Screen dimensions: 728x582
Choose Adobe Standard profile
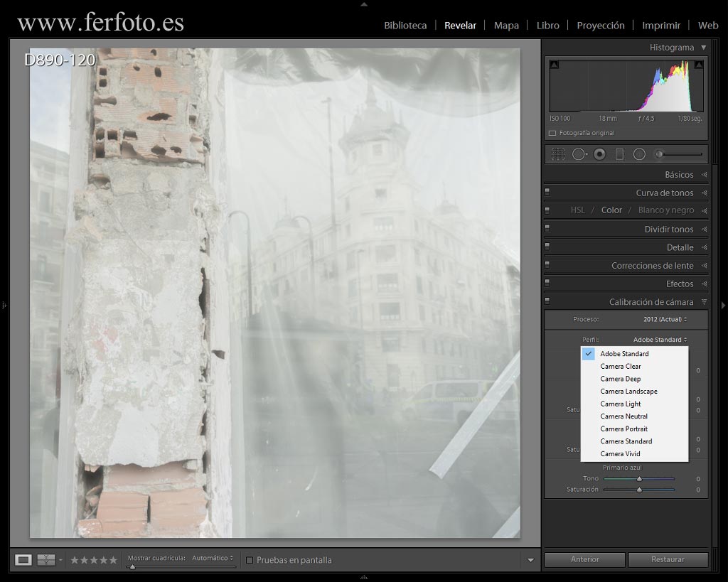click(x=634, y=354)
